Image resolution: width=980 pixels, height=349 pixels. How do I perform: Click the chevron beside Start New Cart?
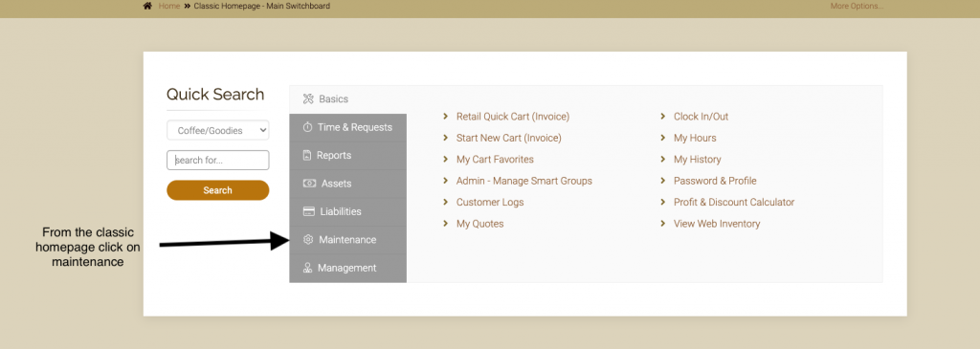[x=446, y=138]
